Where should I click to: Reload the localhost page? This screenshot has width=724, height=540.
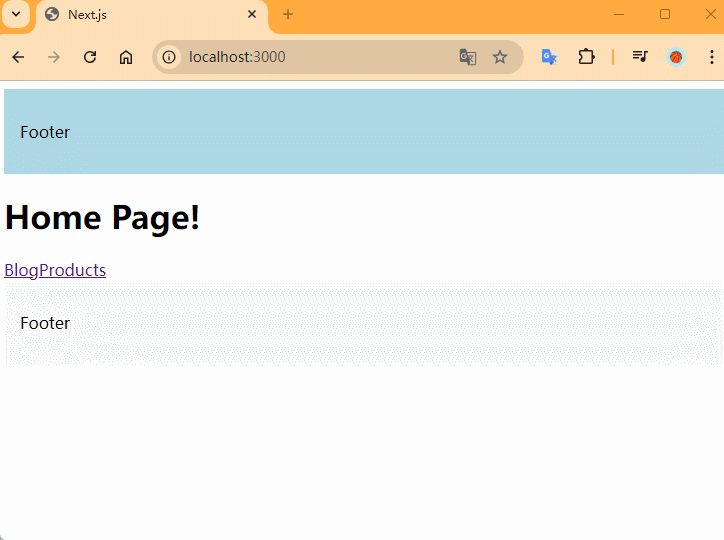tap(90, 57)
